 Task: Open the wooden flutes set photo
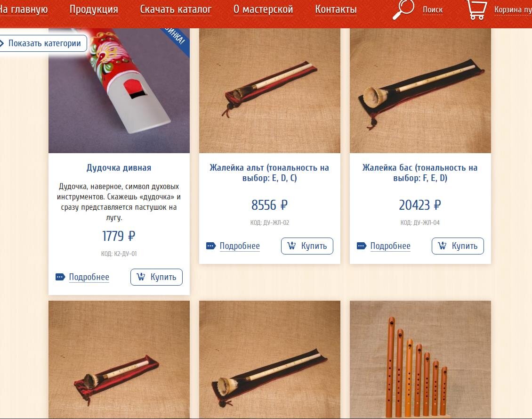420,360
